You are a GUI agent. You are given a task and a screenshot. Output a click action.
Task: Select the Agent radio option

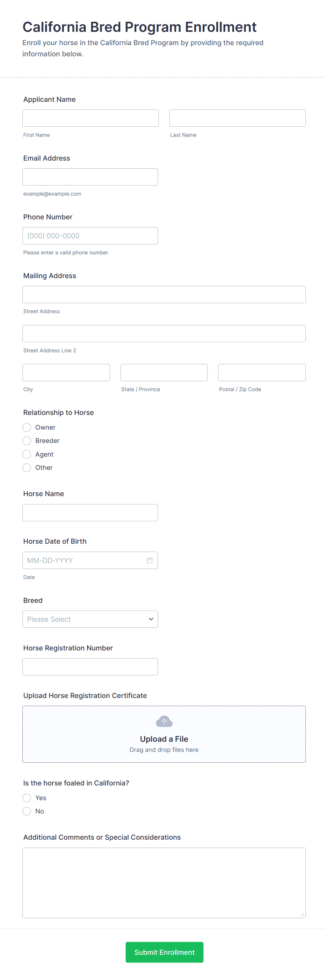pyautogui.click(x=27, y=454)
